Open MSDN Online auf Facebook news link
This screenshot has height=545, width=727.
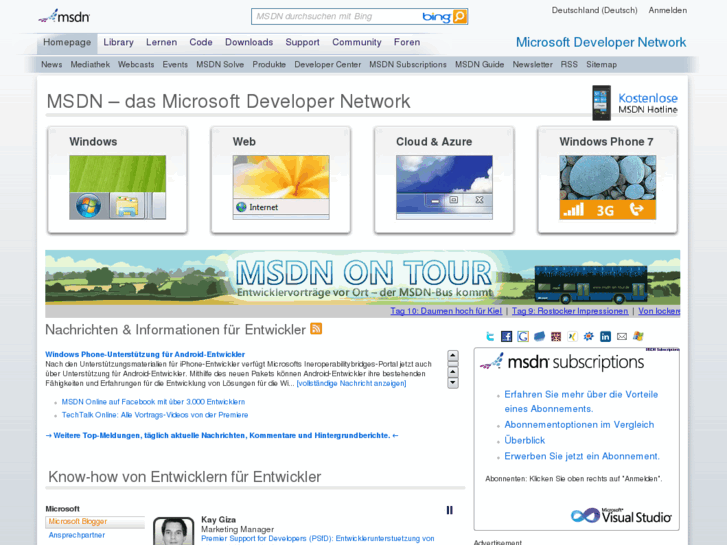tap(153, 402)
